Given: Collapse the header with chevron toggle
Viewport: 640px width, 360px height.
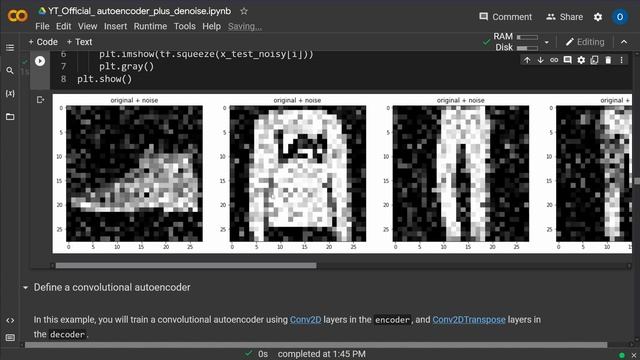Looking at the screenshot, I should point(624,42).
